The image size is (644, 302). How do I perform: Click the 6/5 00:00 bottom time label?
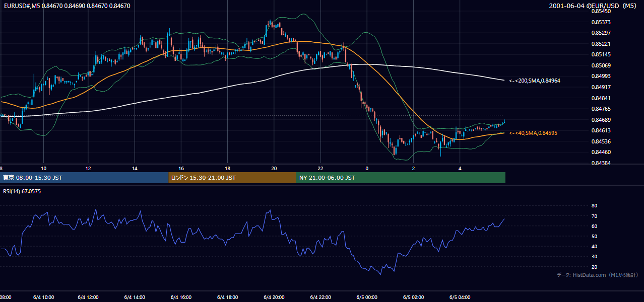click(x=366, y=297)
